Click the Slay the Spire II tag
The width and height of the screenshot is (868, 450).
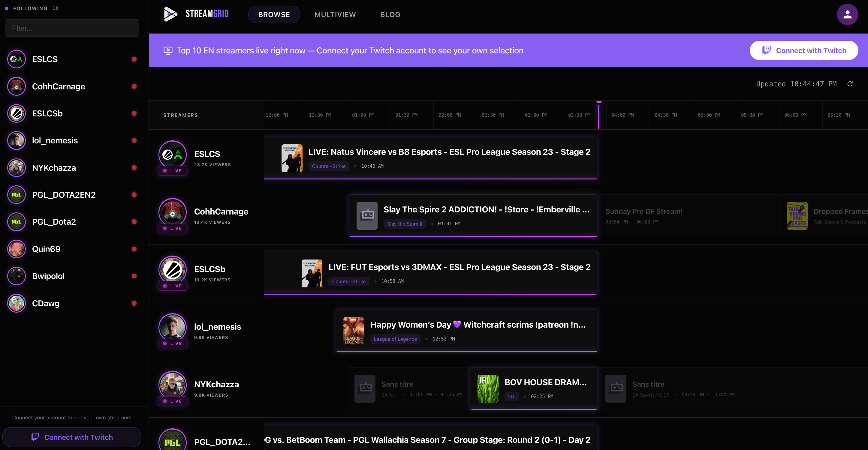coord(404,224)
